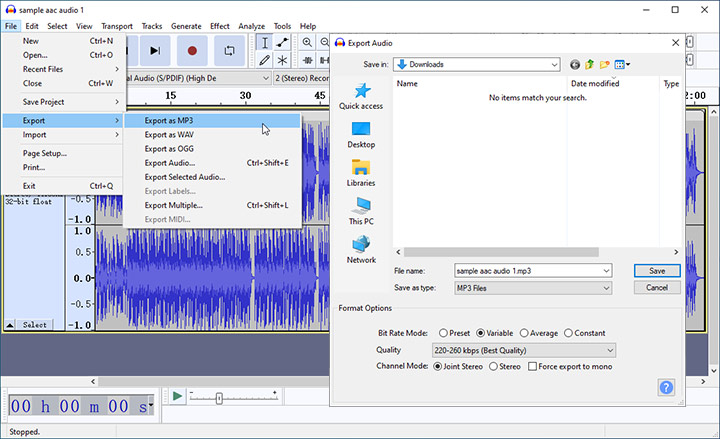Screen dimensions: 720x439
Task: Click the Save button
Action: [657, 271]
